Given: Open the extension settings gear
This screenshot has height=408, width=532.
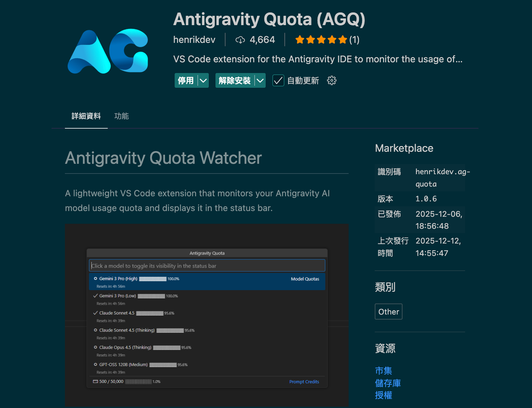Looking at the screenshot, I should click(332, 80).
